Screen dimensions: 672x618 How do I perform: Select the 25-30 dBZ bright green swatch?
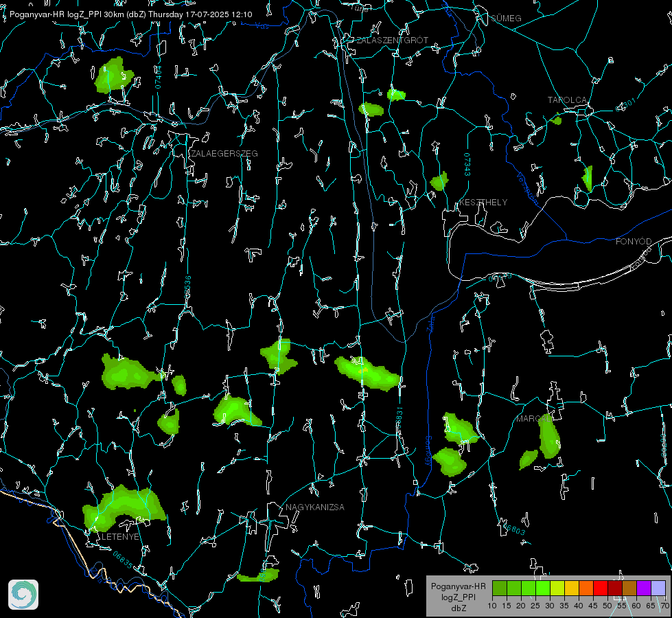coord(543,588)
